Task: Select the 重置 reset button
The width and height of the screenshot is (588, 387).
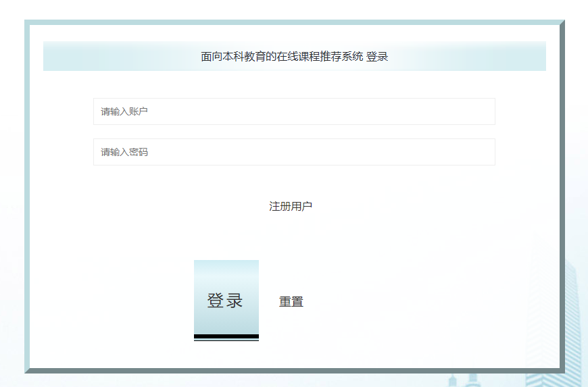Action: click(291, 302)
